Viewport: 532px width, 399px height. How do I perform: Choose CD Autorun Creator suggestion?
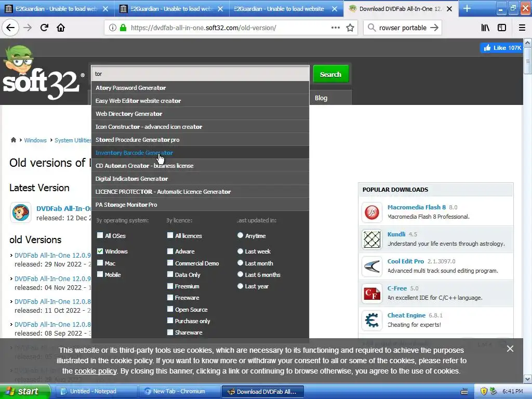[200, 166]
